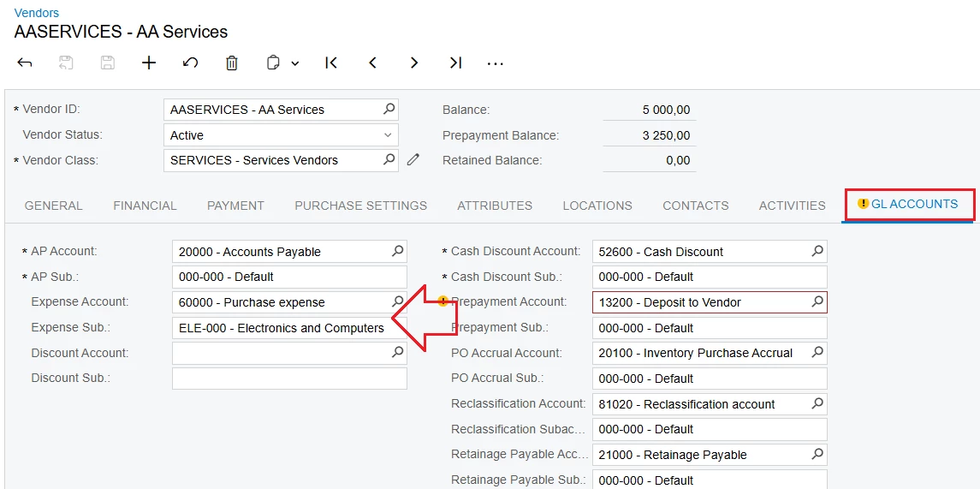Image resolution: width=980 pixels, height=489 pixels.
Task: Click the Prepayment Balance value 3 250,00
Action: pyautogui.click(x=666, y=135)
